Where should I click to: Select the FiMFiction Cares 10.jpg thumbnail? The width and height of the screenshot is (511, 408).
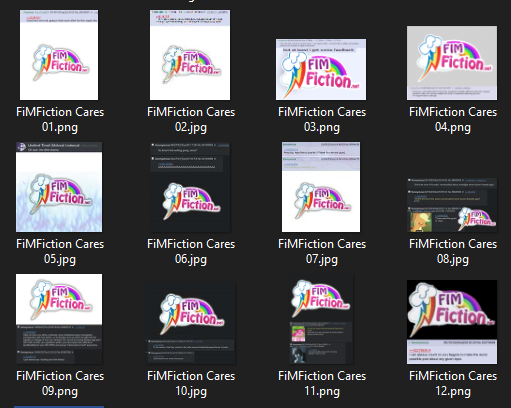[x=190, y=323]
